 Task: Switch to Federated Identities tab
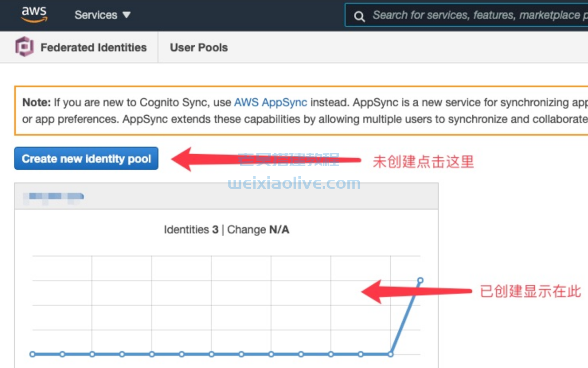[x=93, y=47]
